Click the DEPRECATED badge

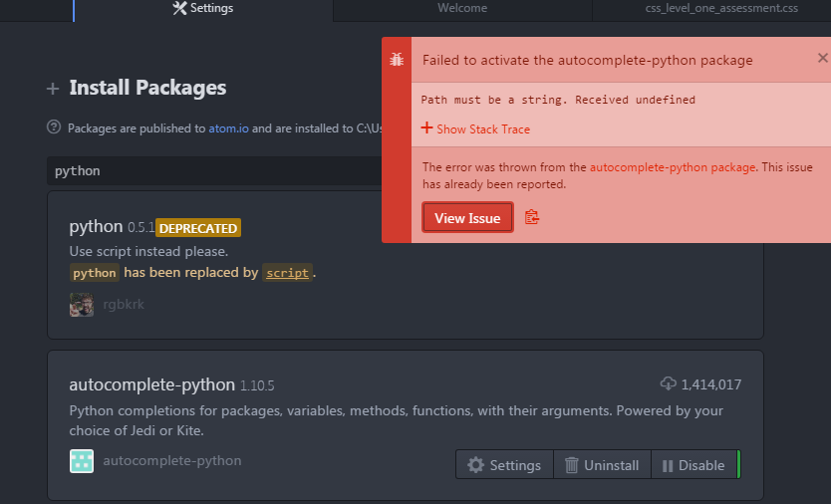[x=198, y=228]
